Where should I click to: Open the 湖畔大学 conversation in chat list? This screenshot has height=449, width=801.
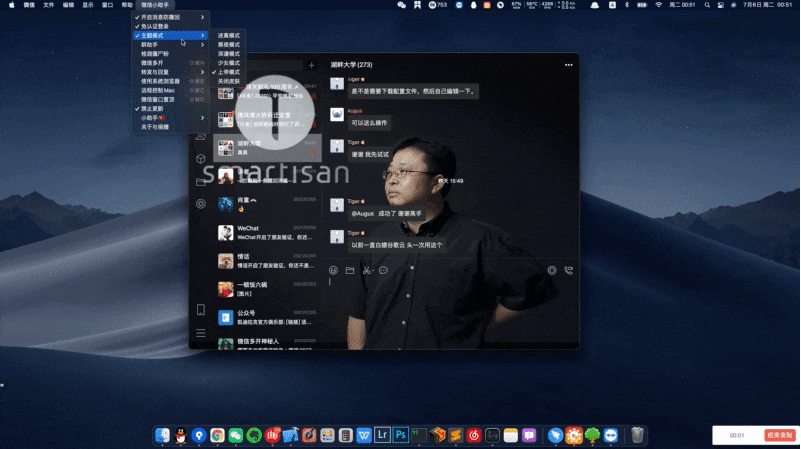(267, 148)
